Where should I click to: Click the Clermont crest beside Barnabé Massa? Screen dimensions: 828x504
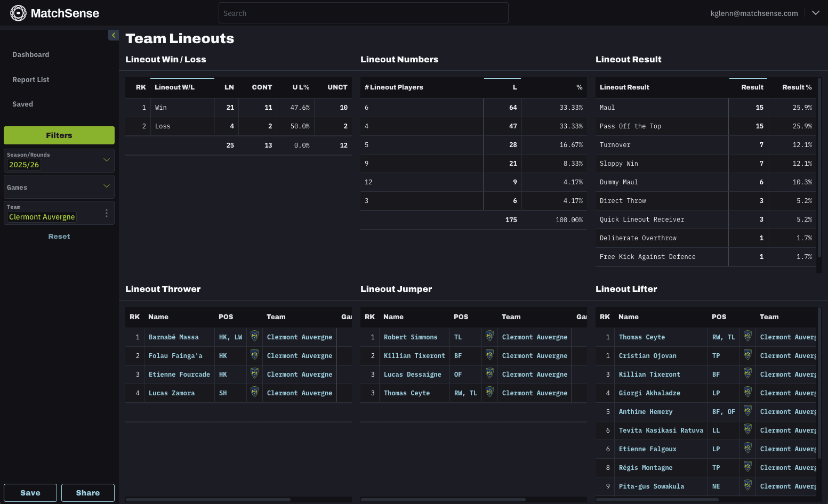(254, 336)
